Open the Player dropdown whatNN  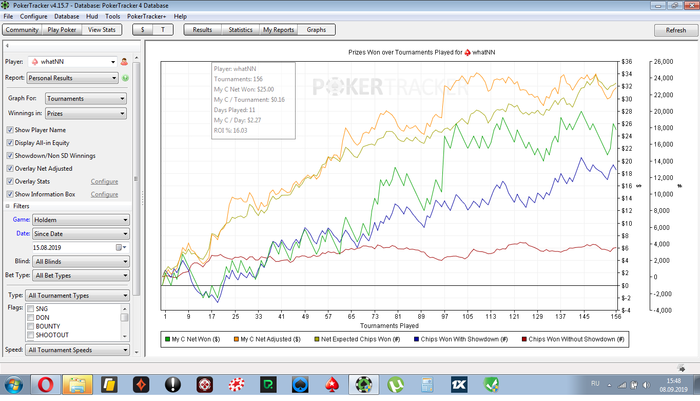click(x=72, y=62)
